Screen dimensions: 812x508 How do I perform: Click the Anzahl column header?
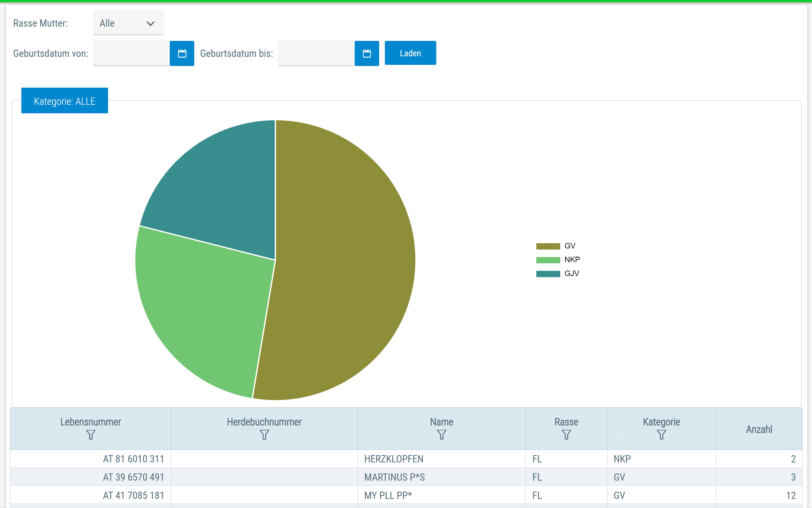tap(759, 429)
